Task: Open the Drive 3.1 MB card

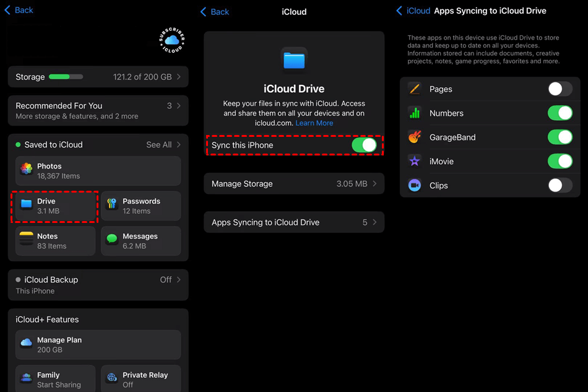Action: (x=55, y=206)
